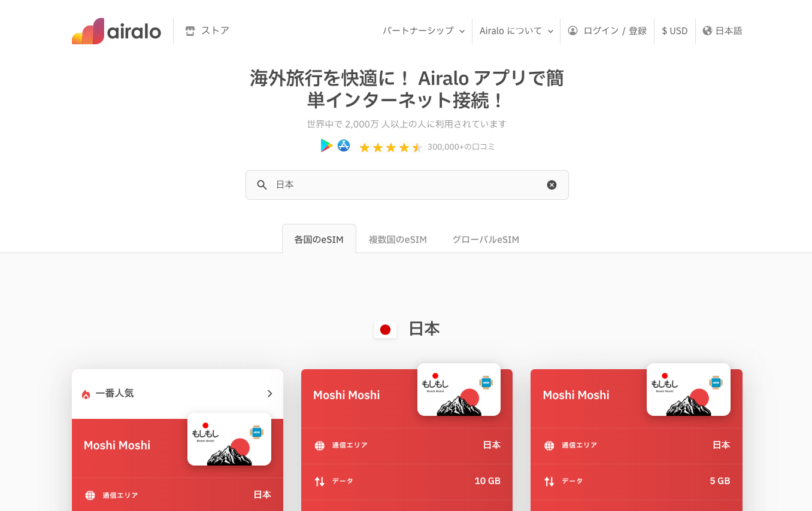The width and height of the screenshot is (812, 511).
Task: Open the ログイン / 登録 link
Action: [x=615, y=31]
